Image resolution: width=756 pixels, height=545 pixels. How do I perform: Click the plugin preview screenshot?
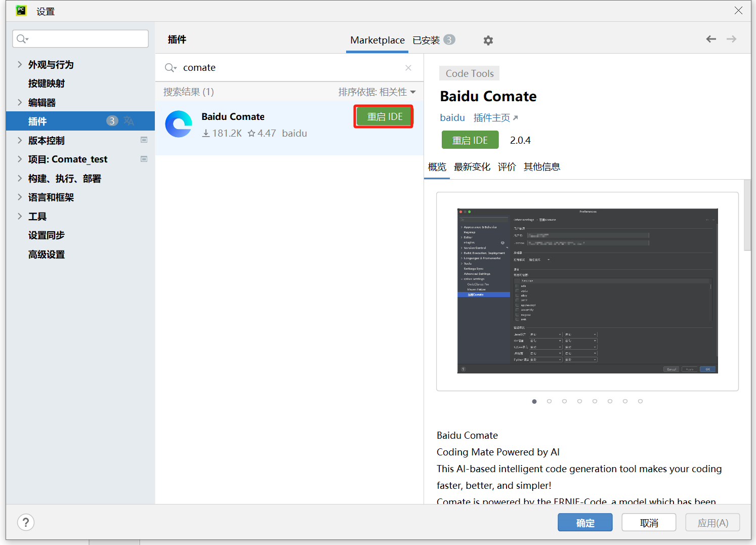(x=587, y=291)
